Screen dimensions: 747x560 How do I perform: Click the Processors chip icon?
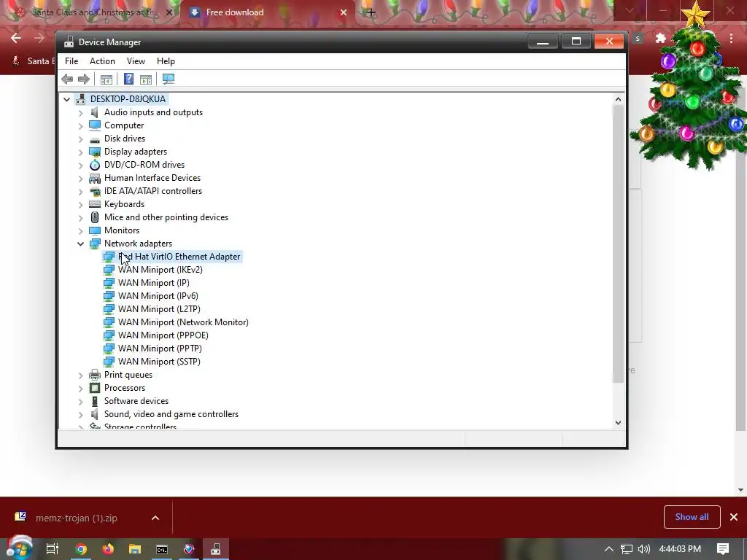pyautogui.click(x=95, y=388)
